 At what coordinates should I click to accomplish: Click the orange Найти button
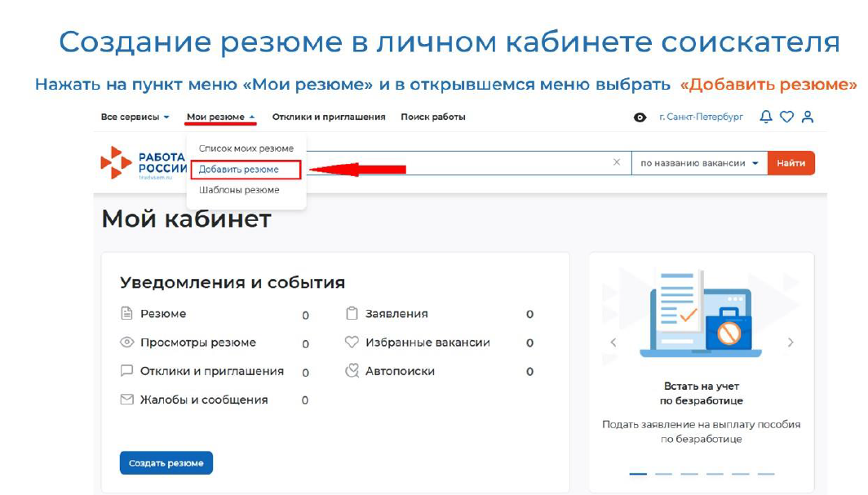791,163
